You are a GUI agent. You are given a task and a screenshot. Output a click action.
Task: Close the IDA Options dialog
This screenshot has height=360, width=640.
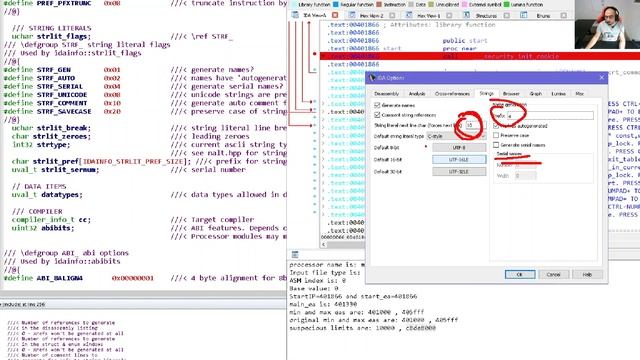(602, 78)
